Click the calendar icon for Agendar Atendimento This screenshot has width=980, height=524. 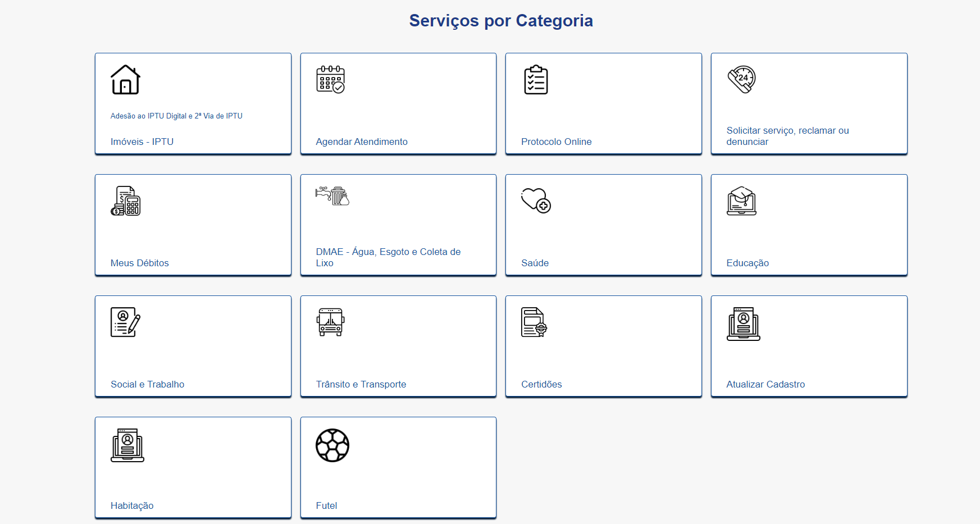coord(331,79)
